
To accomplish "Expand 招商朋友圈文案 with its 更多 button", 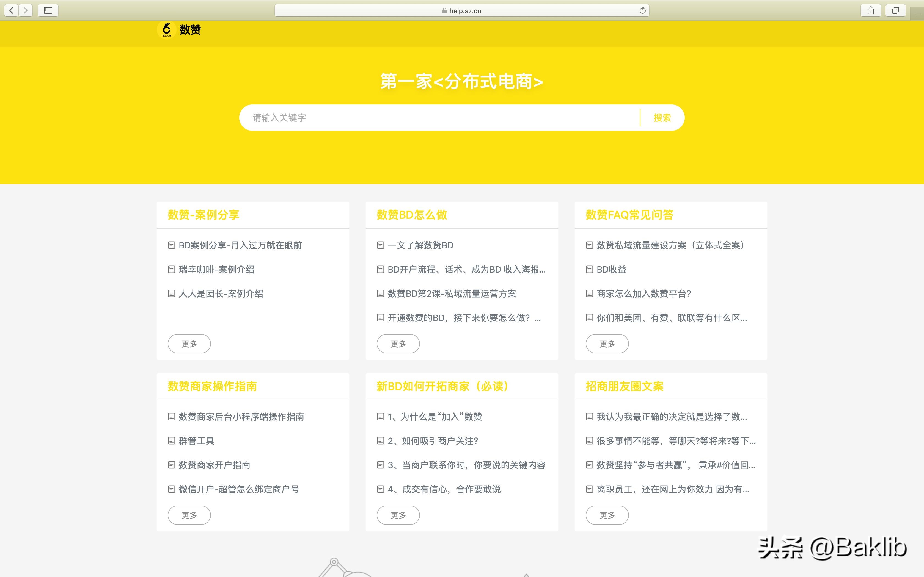I will tap(607, 515).
